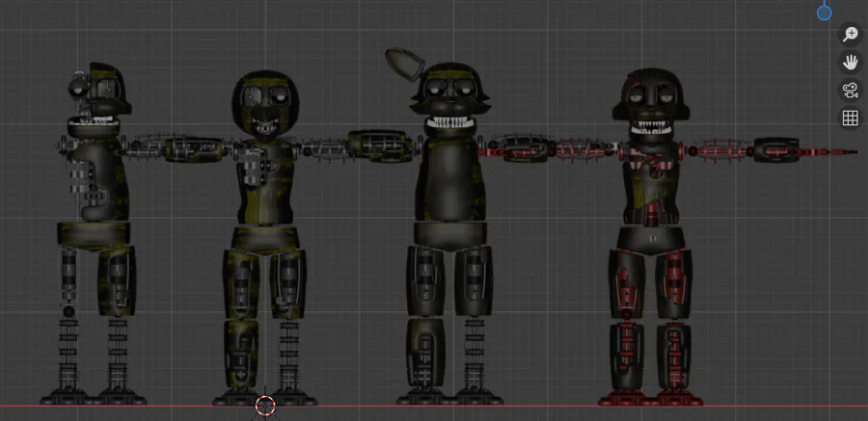Viewport: 868px width, 421px height.
Task: Click the blue Z-axis gizmo circle
Action: click(x=825, y=13)
